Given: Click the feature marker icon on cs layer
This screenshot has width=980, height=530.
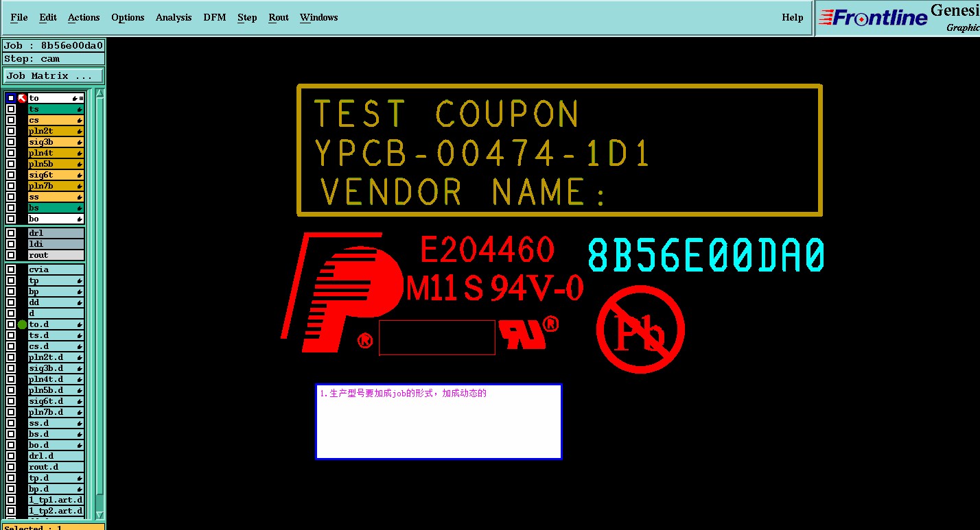Looking at the screenshot, I should [80, 120].
